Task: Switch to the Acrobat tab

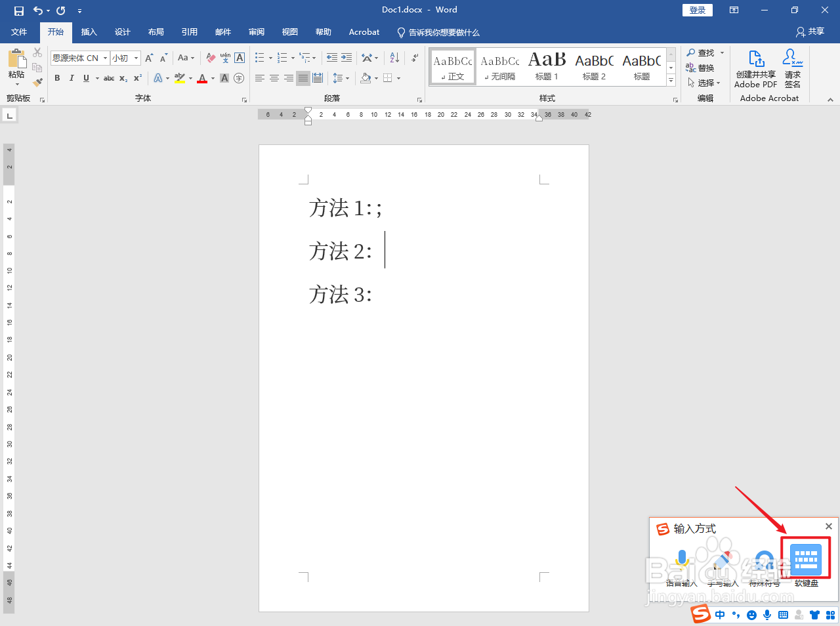Action: (x=364, y=31)
